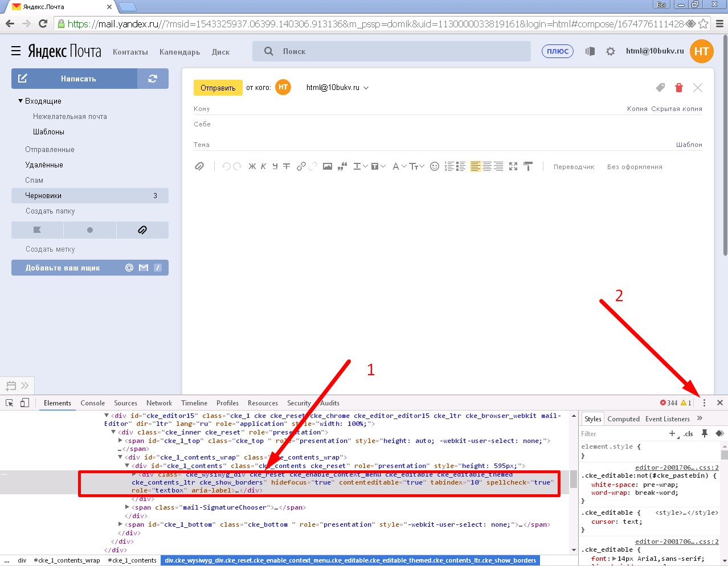This screenshot has height=566, width=728.
Task: Click the red trash delete draft icon
Action: click(678, 88)
